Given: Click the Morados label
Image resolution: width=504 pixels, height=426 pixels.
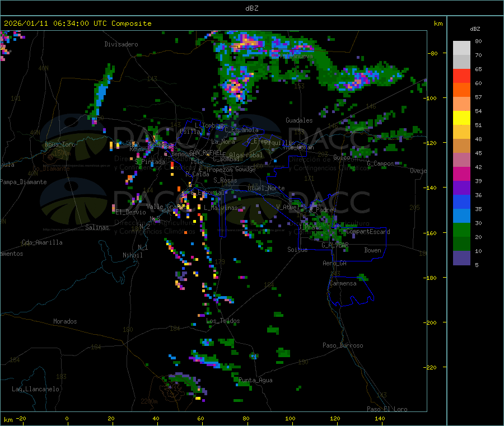Looking at the screenshot, I should [65, 321].
